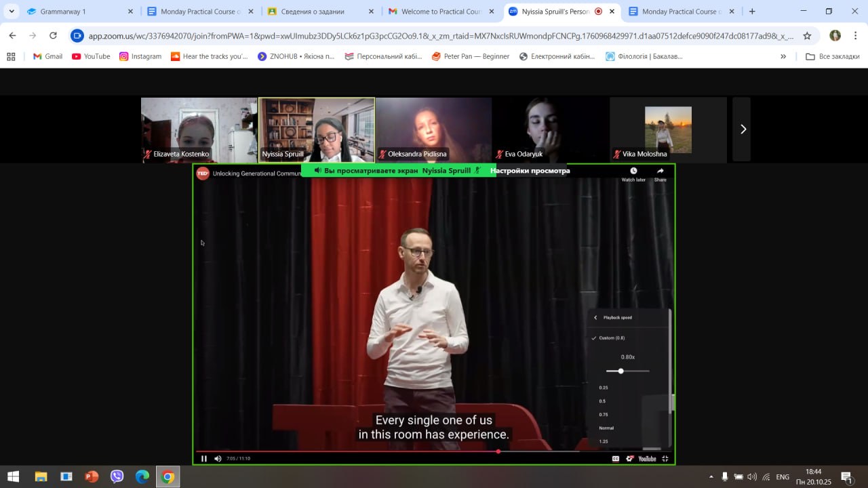Go back from Playback speed menu
Image resolution: width=868 pixels, height=488 pixels.
[595, 317]
